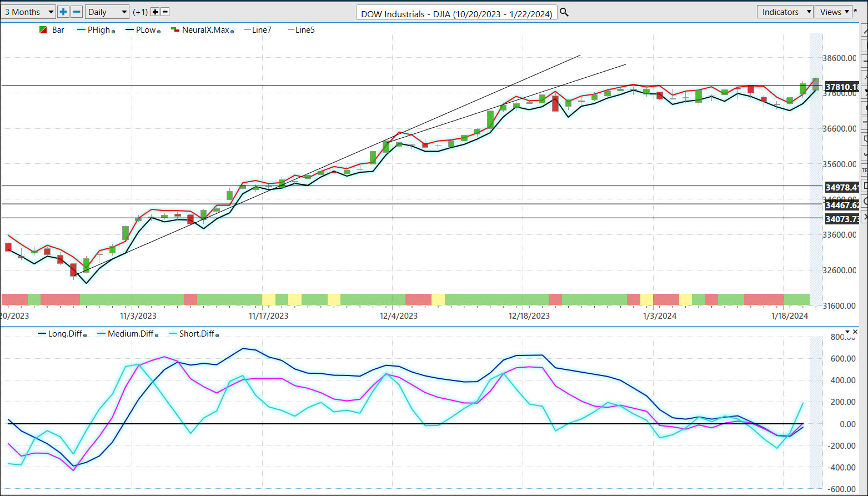The height and width of the screenshot is (496, 868).
Task: Click the Line7 legend label
Action: pos(262,30)
